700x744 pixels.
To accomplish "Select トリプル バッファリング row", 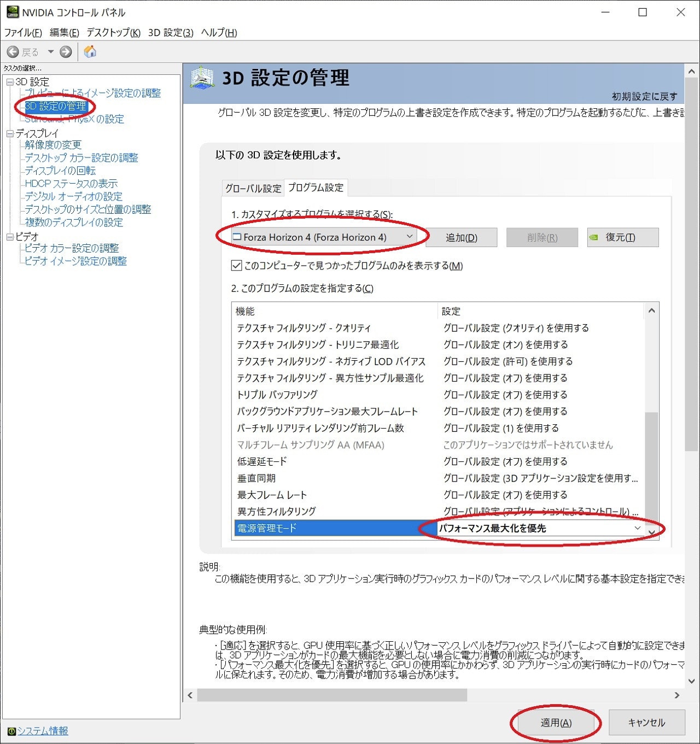I will pos(439,395).
